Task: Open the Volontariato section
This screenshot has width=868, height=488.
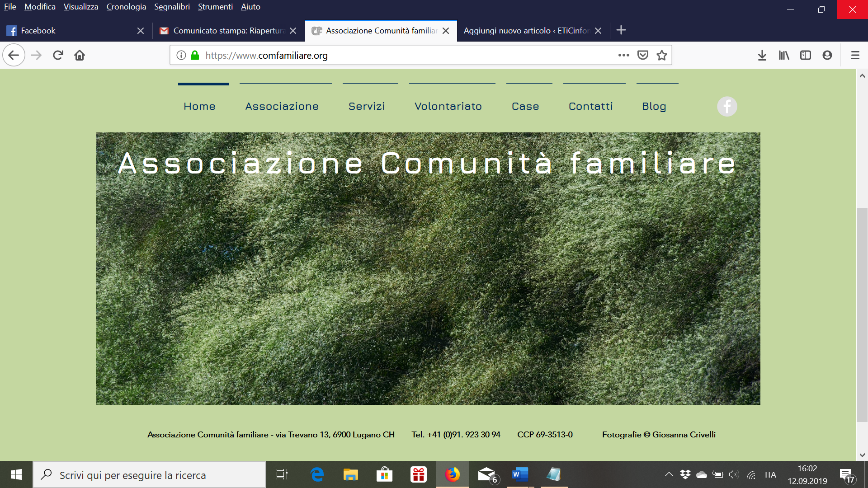Action: coord(448,106)
